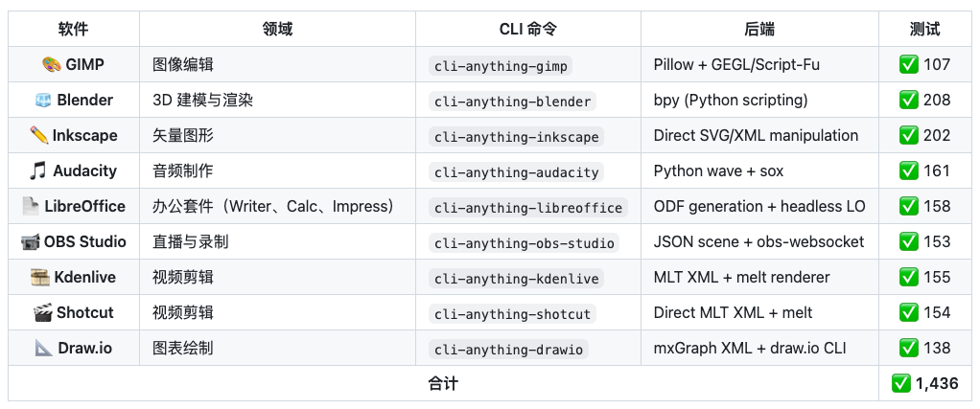Screen dimensions: 980x409
Task: Click the Direct SVG/XML manipulation cell
Action: pyautogui.click(x=756, y=136)
